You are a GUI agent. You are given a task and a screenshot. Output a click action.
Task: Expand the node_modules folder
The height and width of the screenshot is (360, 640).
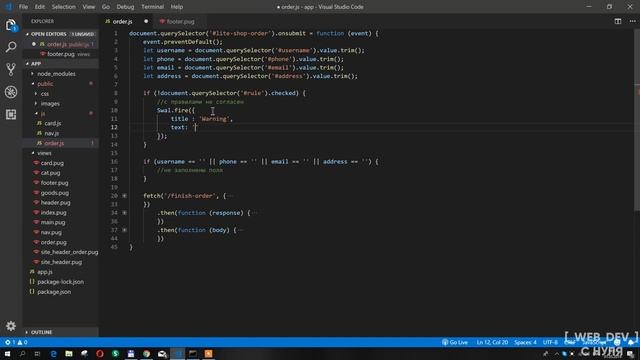[x=56, y=74]
